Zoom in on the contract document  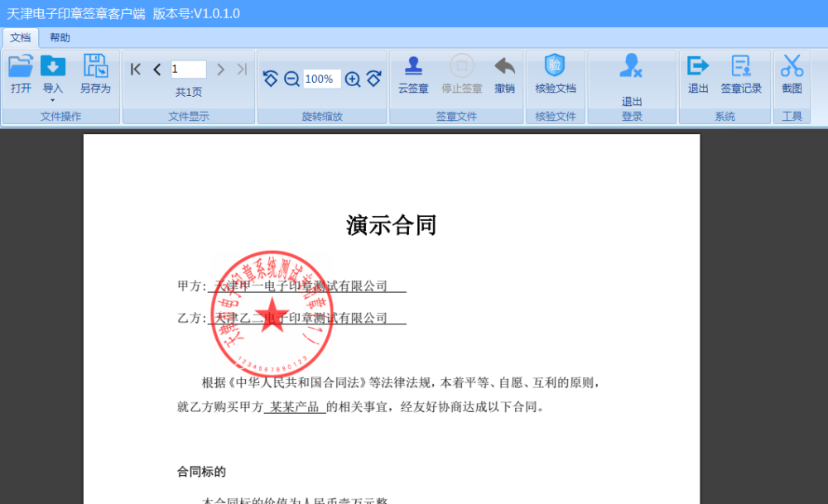pos(352,79)
